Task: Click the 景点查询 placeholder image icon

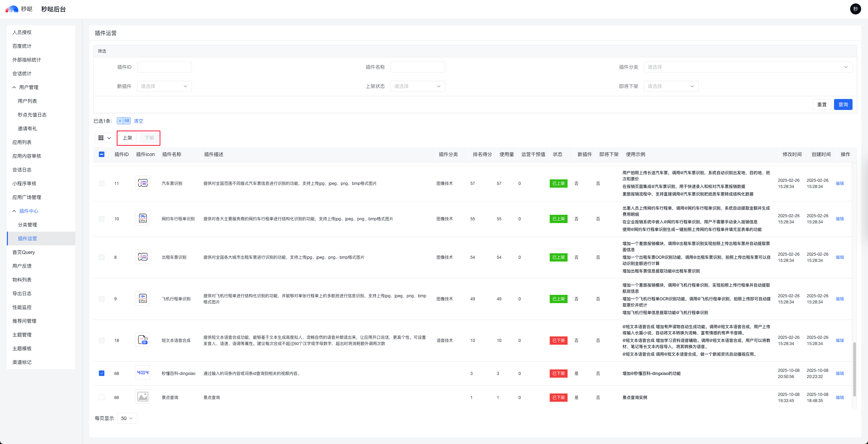Action: tap(142, 397)
